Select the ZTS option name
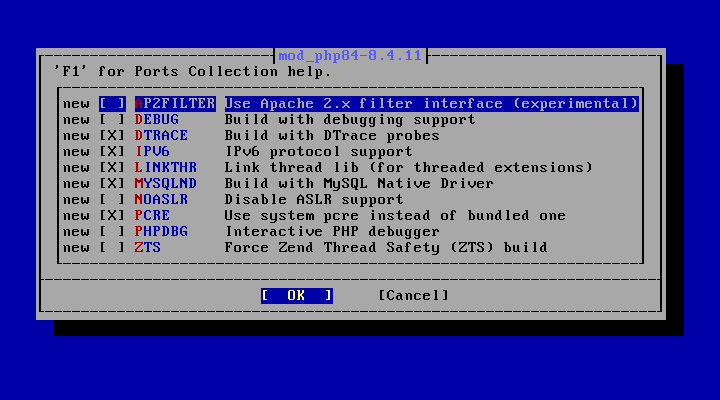 tap(147, 248)
